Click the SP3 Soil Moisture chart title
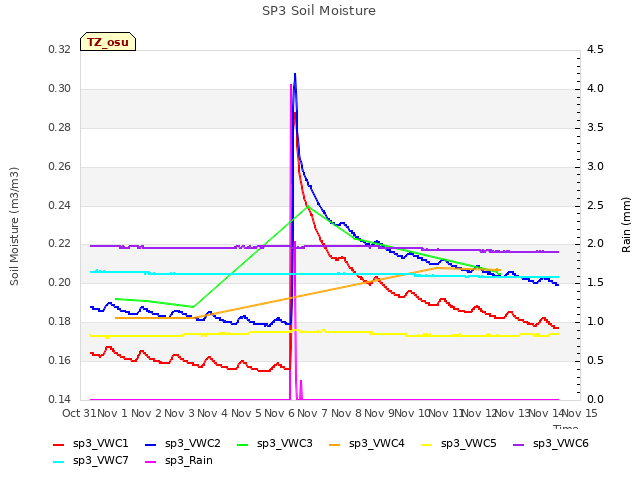This screenshot has width=640, height=480. 319,11
